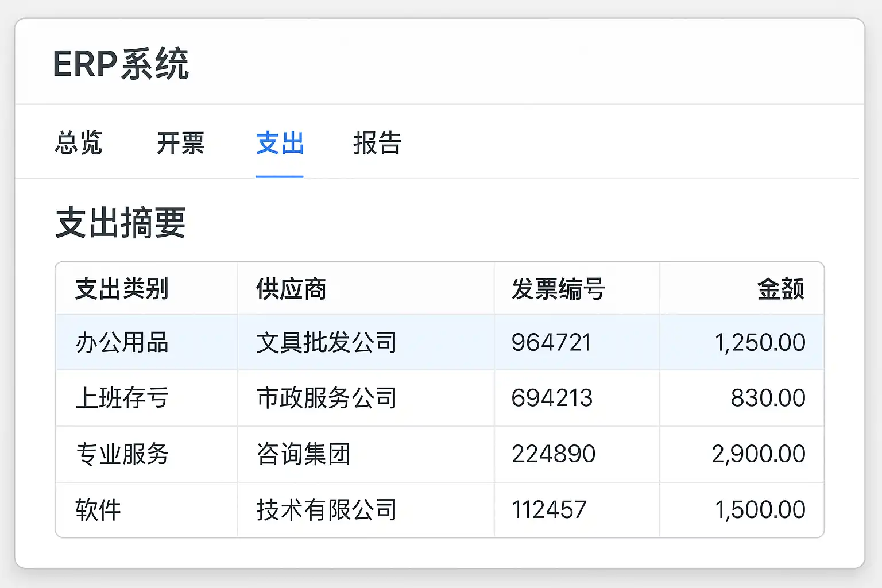This screenshot has height=588, width=882.
Task: Click supplier 市政服务公司
Action: pyautogui.click(x=326, y=398)
